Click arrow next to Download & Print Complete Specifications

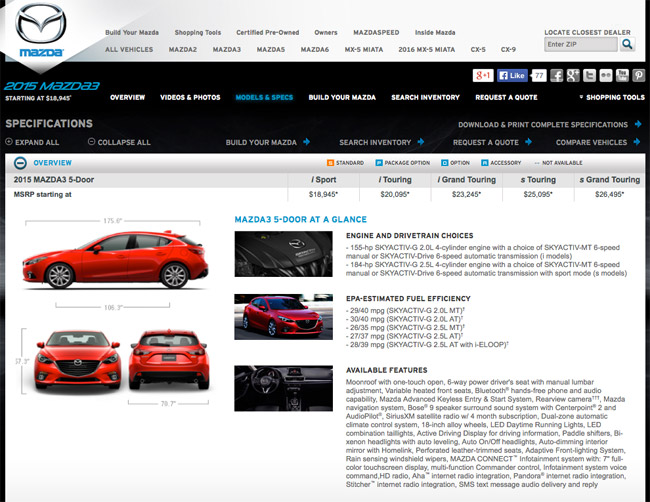tap(638, 124)
